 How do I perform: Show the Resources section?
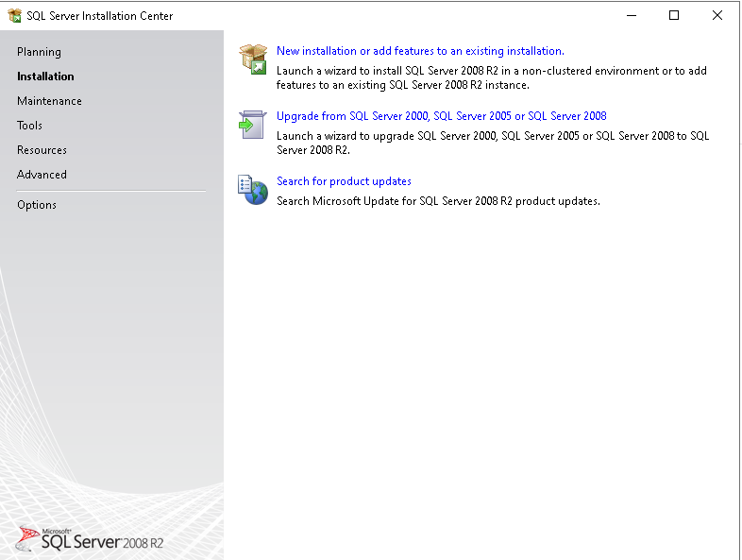click(42, 150)
